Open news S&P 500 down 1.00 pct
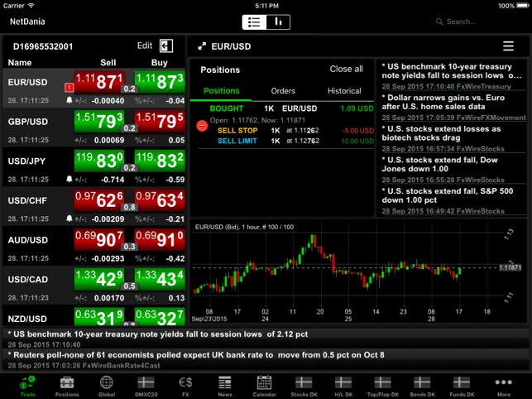Screen dimensions: 532x399 pyautogui.click(x=452, y=200)
